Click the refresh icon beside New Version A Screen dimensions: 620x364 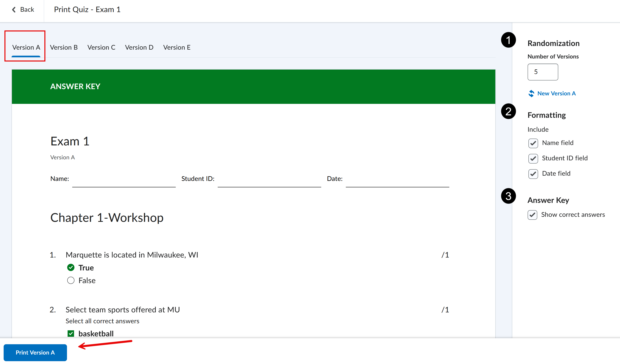click(531, 93)
